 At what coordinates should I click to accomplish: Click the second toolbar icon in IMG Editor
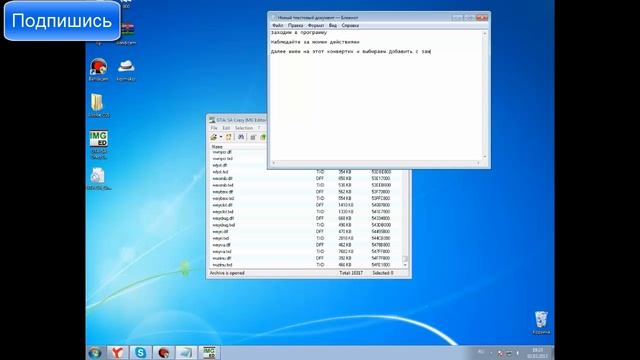[229, 137]
